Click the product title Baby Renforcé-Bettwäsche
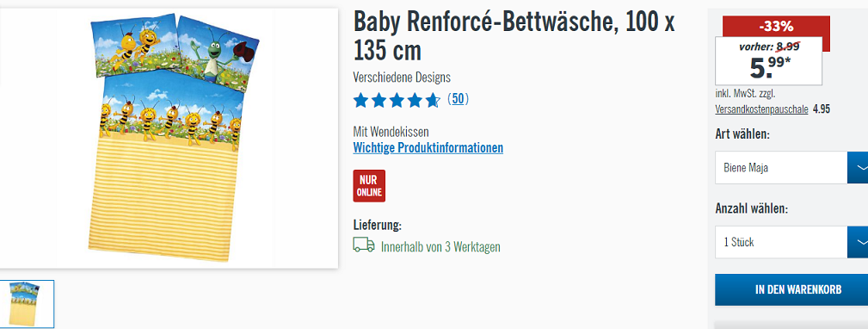868x329 pixels. click(514, 36)
